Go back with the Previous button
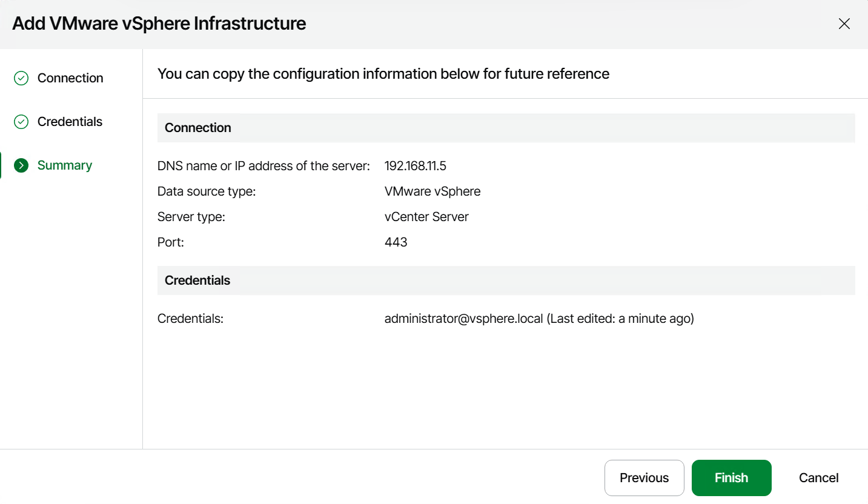Screen dimensions: 868x504 [644, 478]
